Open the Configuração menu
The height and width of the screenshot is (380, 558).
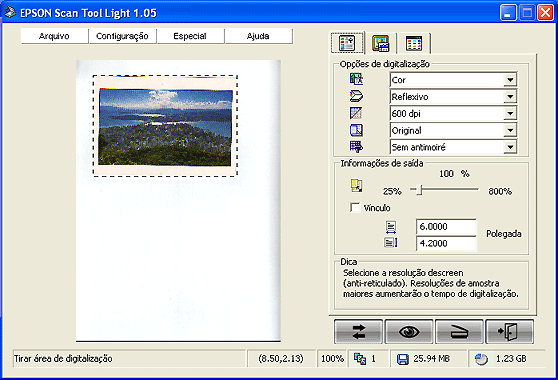click(122, 36)
